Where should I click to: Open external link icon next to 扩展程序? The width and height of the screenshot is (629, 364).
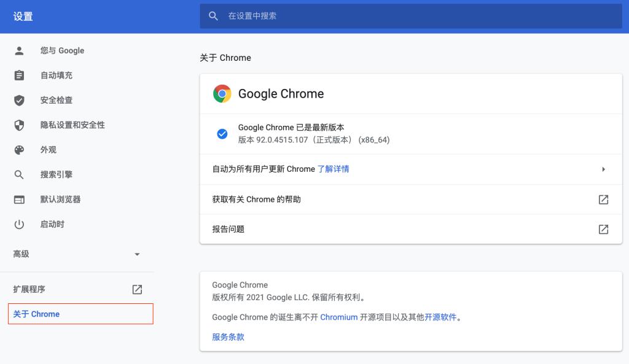137,289
